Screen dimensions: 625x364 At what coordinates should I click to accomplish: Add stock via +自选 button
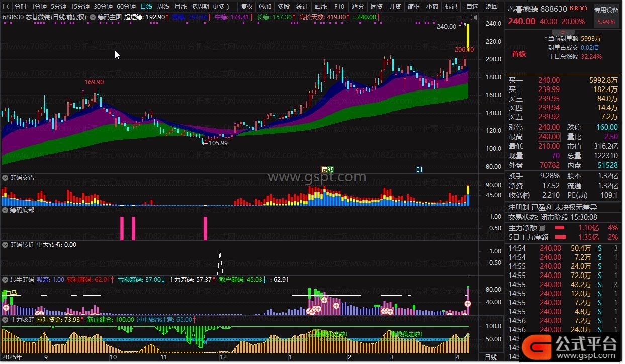click(x=469, y=7)
